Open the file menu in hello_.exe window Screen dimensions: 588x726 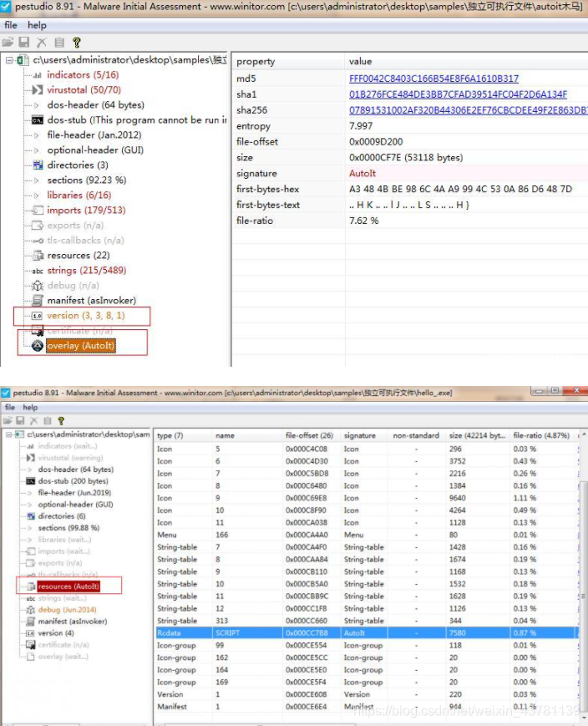pos(10,408)
